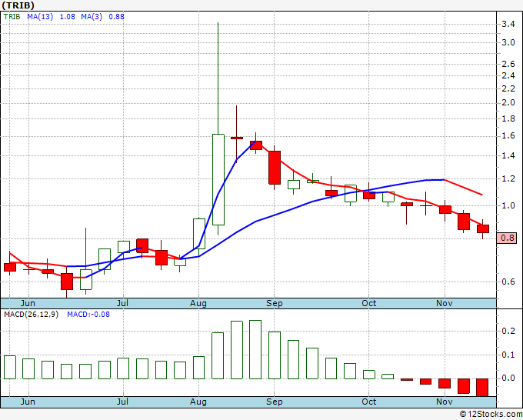This screenshot has height=420, width=523.
Task: Click the tall white August candlestick body
Action: pyautogui.click(x=218, y=179)
